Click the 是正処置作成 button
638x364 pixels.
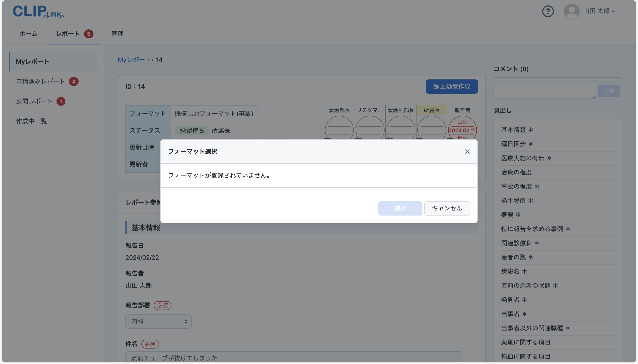tap(451, 86)
